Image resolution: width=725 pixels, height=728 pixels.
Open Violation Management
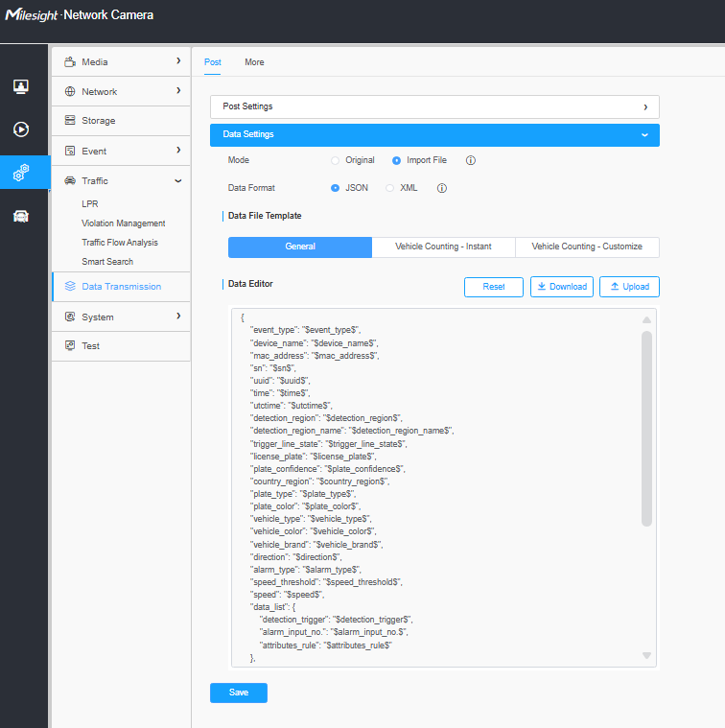pos(124,223)
